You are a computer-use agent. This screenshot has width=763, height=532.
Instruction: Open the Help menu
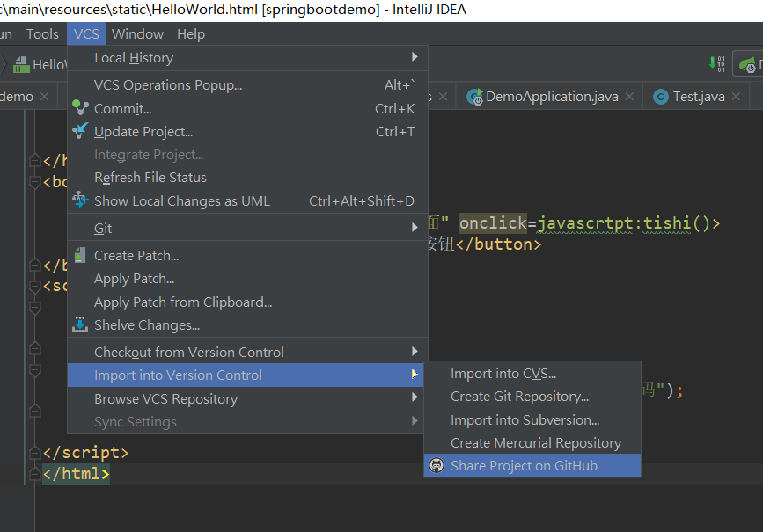tap(191, 34)
